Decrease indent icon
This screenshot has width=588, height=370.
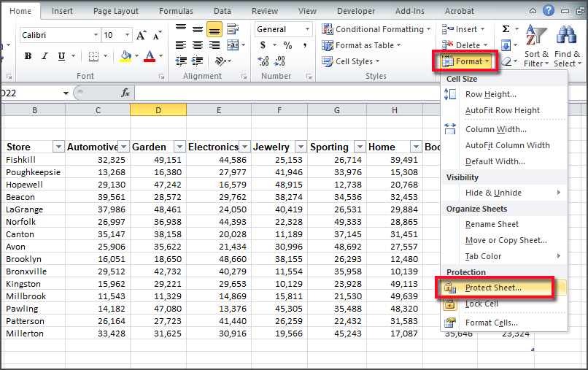pos(181,61)
